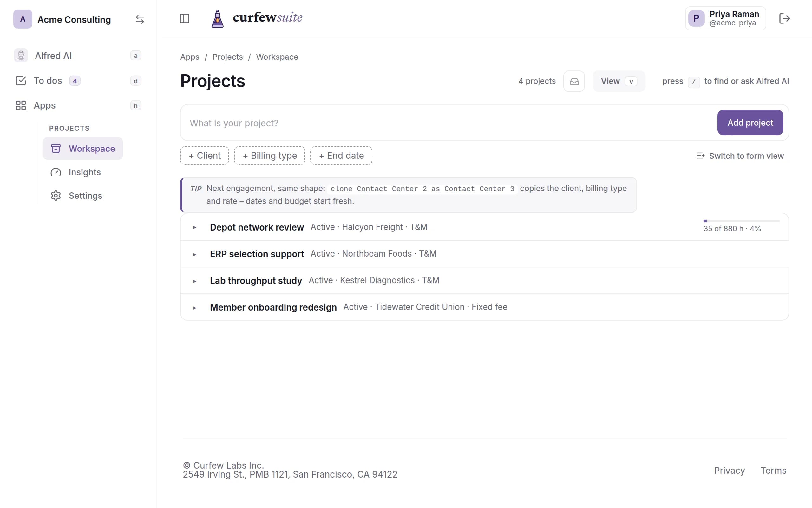The width and height of the screenshot is (812, 508).
Task: Click the Depot network review hours progress bar
Action: (742, 221)
